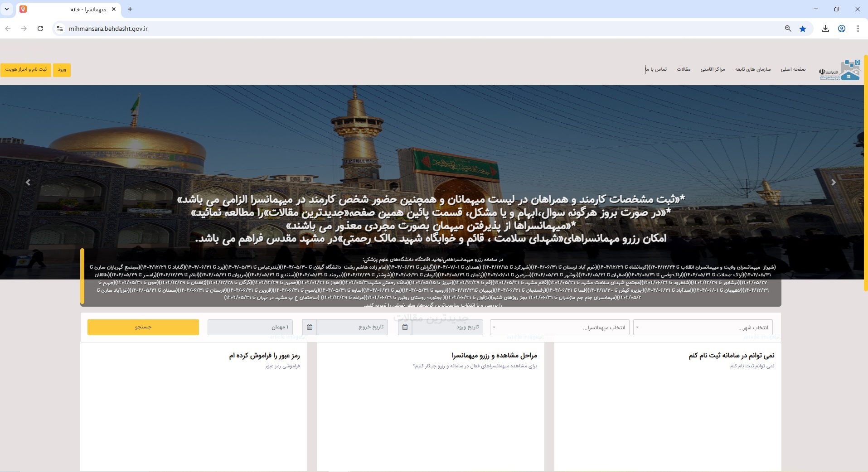
Task: Show the previous carousel slide
Action: [x=28, y=182]
